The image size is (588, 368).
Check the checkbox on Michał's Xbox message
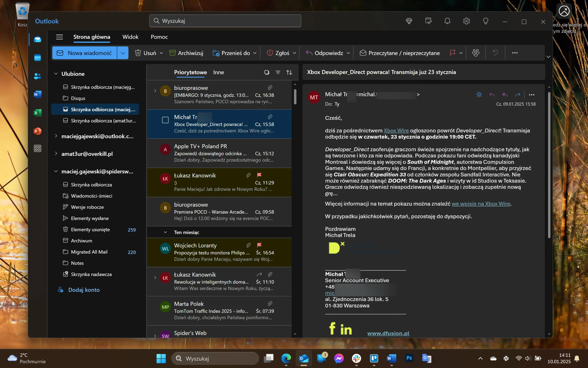[165, 120]
